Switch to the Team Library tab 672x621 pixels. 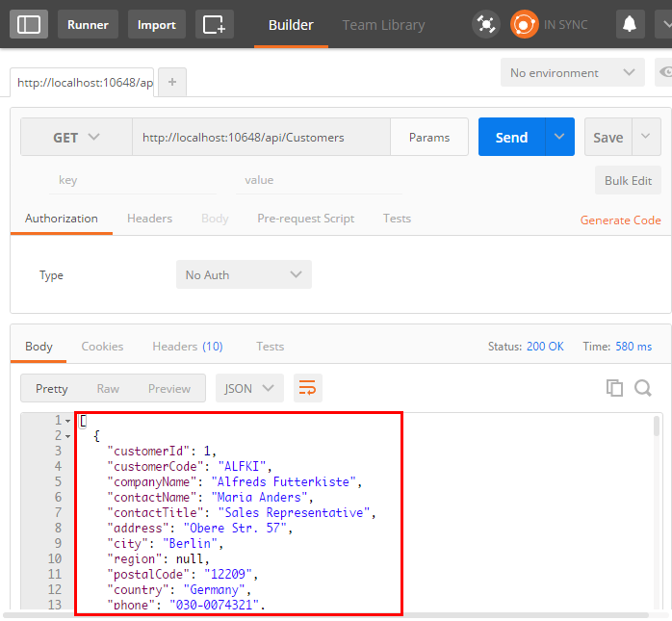tap(383, 25)
